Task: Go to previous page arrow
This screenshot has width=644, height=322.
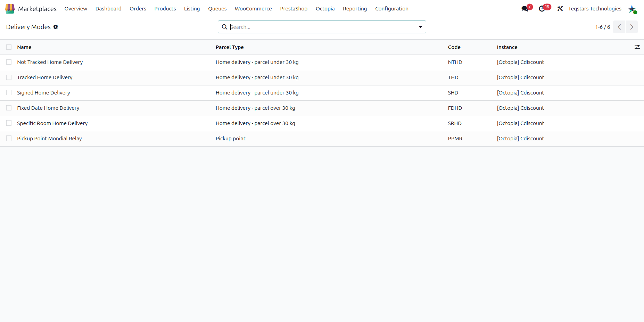Action: point(619,27)
